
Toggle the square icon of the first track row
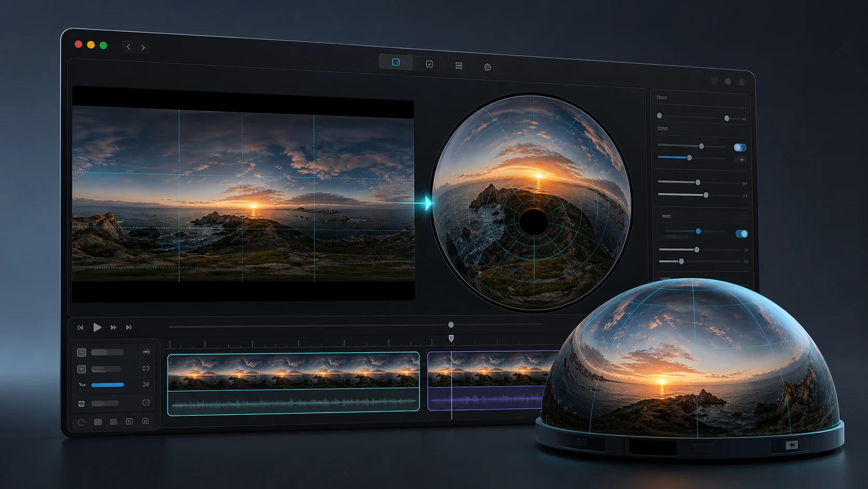(82, 352)
